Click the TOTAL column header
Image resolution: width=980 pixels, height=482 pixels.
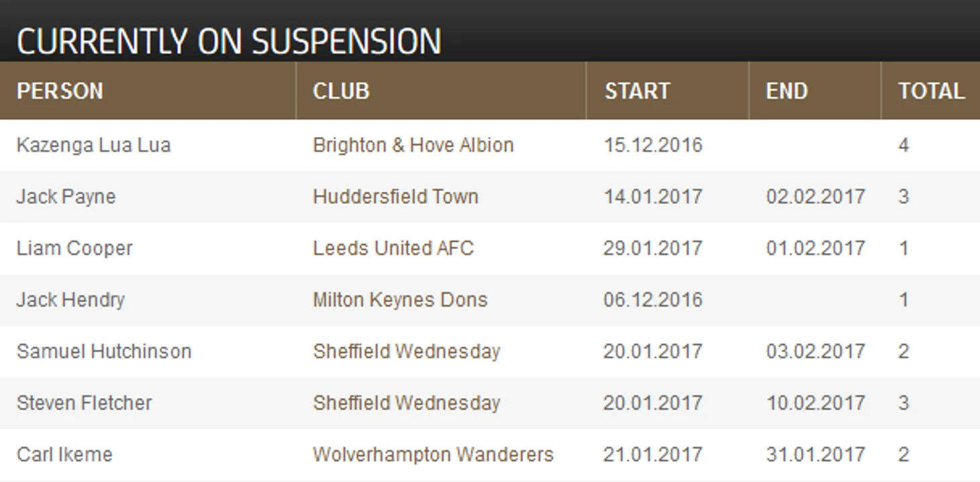931,91
